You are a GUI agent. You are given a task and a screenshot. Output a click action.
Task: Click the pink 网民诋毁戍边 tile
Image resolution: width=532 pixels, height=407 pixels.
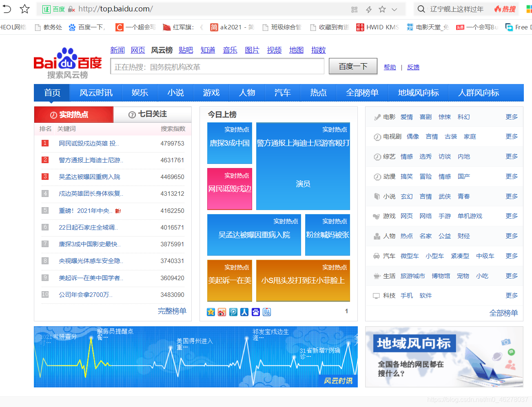(x=230, y=189)
